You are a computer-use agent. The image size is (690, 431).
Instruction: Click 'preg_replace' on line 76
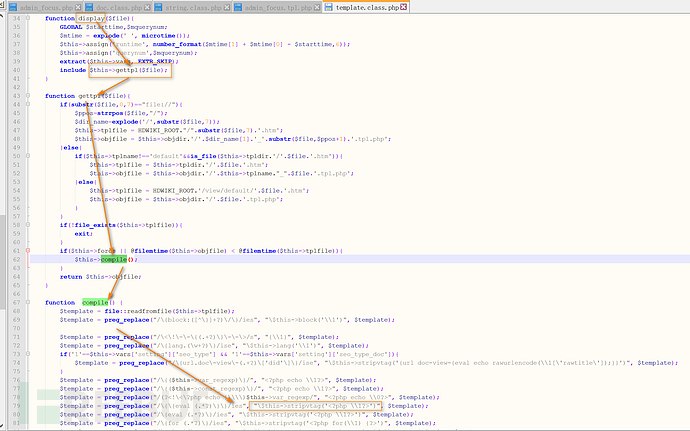127,380
